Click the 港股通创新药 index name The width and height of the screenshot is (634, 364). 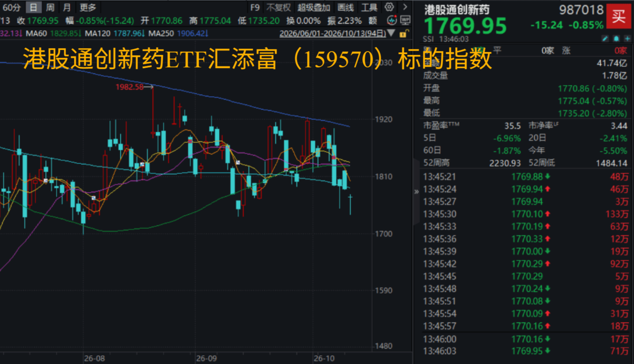point(457,10)
